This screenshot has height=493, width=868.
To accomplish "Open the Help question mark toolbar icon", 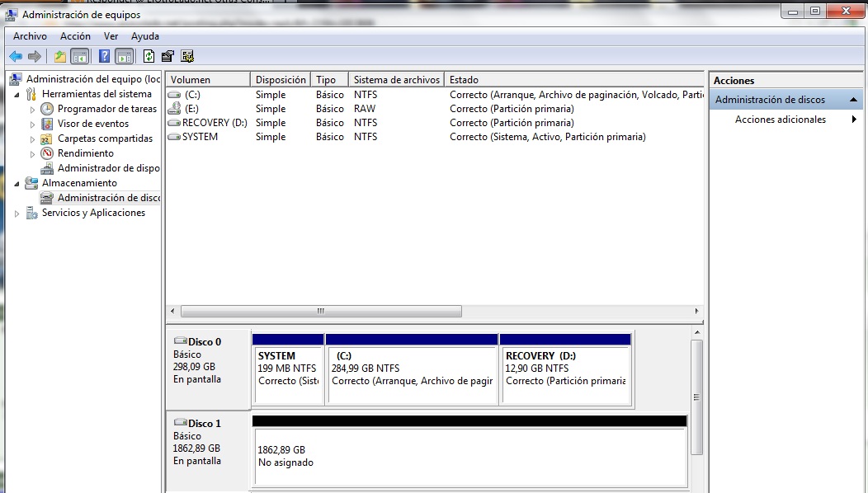I will (104, 56).
